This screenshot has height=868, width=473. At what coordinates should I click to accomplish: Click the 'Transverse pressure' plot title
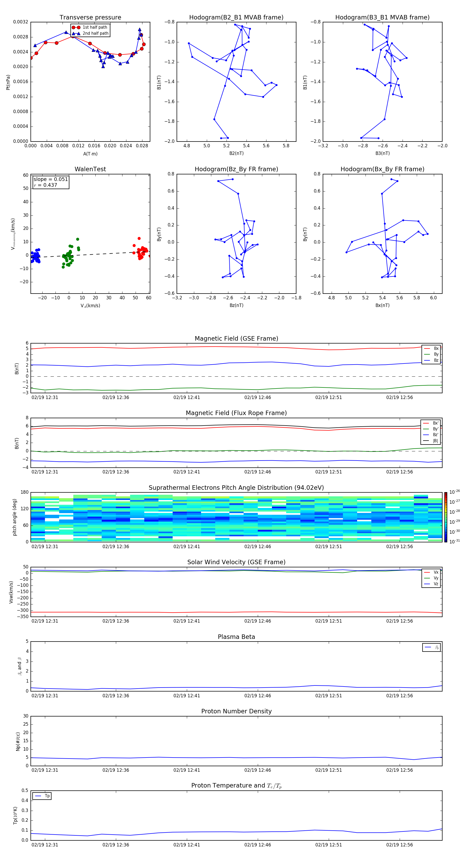(x=90, y=18)
